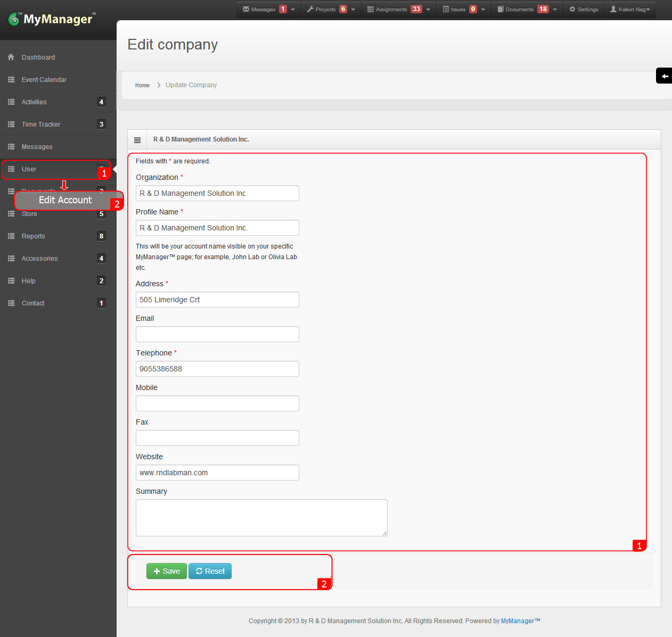672x637 pixels.
Task: Expand the Projects dropdown arrow
Action: [x=353, y=9]
